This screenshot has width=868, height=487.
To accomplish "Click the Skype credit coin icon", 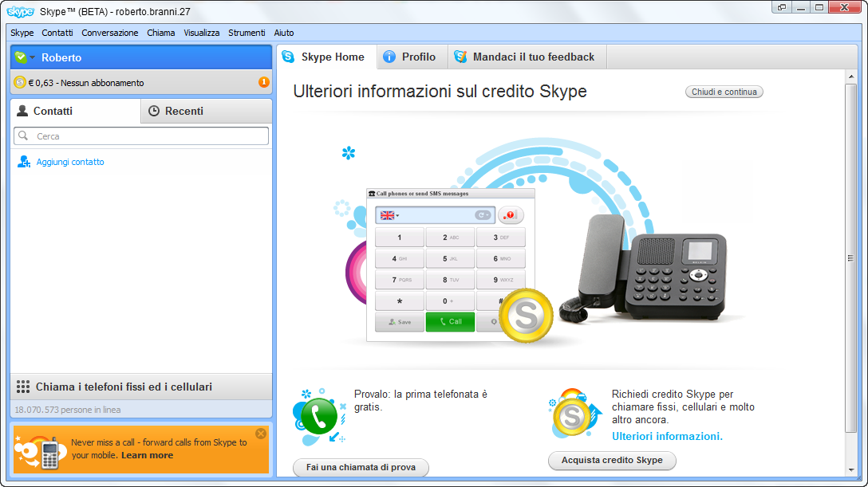I will click(20, 82).
